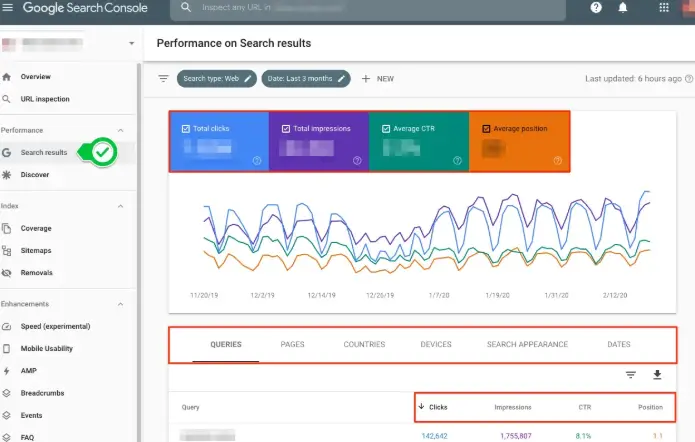Sort table by Query column header
The height and width of the screenshot is (442, 695).
point(191,407)
